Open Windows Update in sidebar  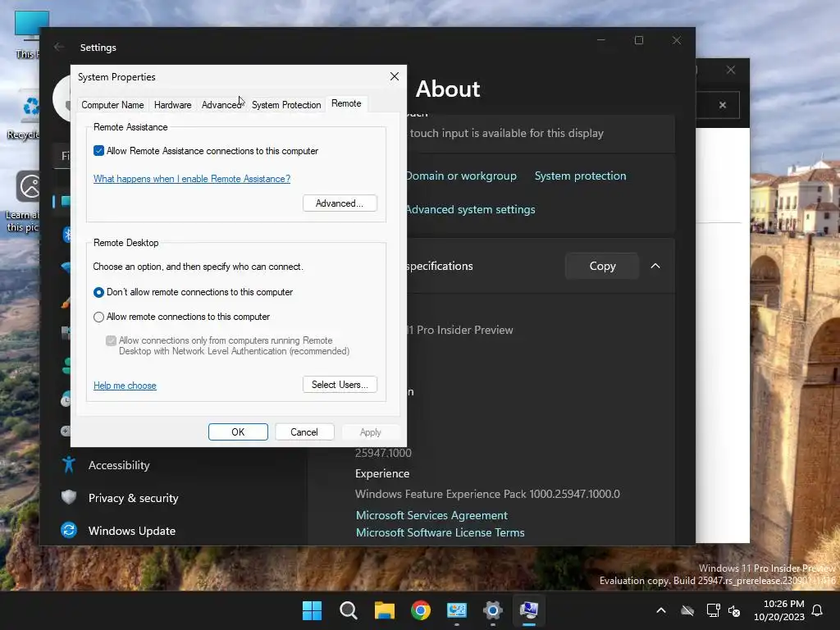coord(132,531)
